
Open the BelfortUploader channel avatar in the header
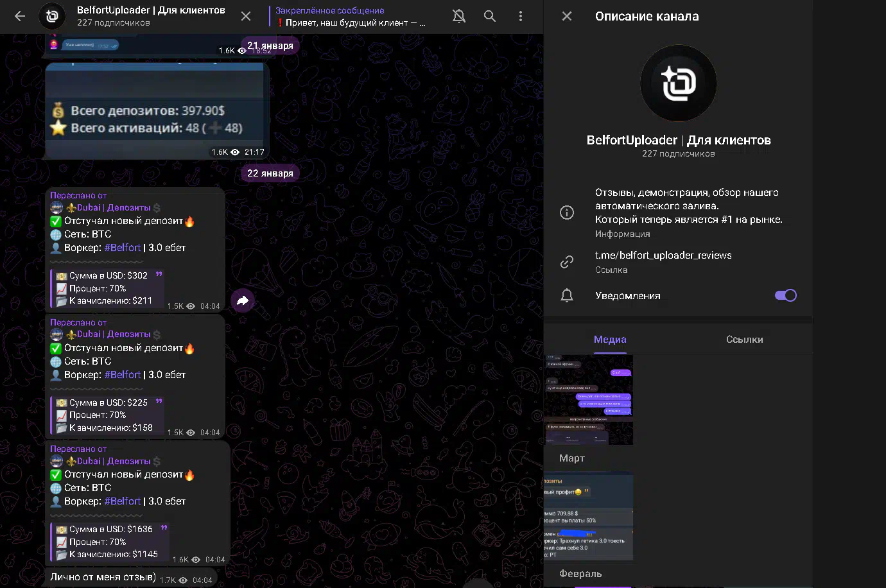[x=52, y=17]
